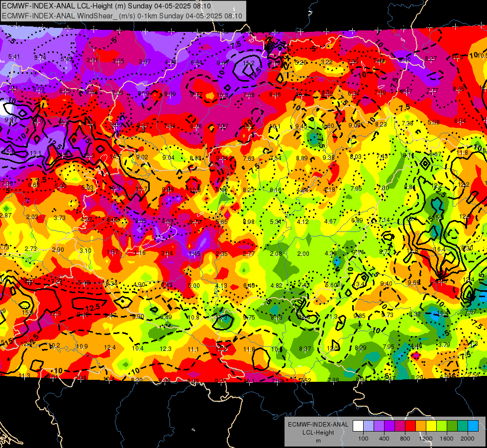Click the 100 tick label in the legend
This screenshot has height=448, width=487.
point(363,439)
